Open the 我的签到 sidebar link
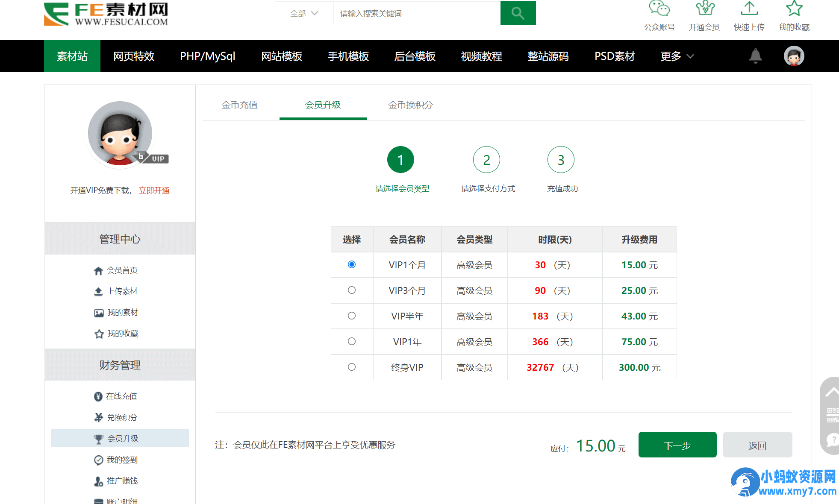This screenshot has height=504, width=839. pyautogui.click(x=122, y=460)
